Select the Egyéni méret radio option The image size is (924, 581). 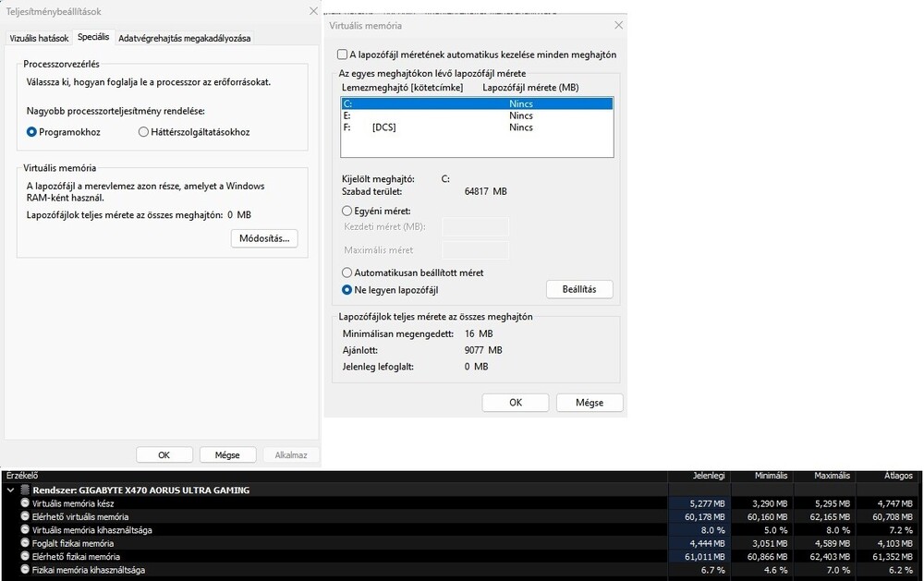(347, 211)
